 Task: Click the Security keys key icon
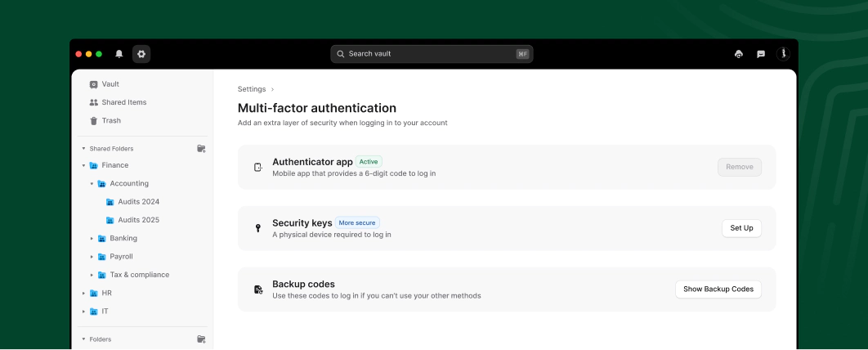[258, 228]
